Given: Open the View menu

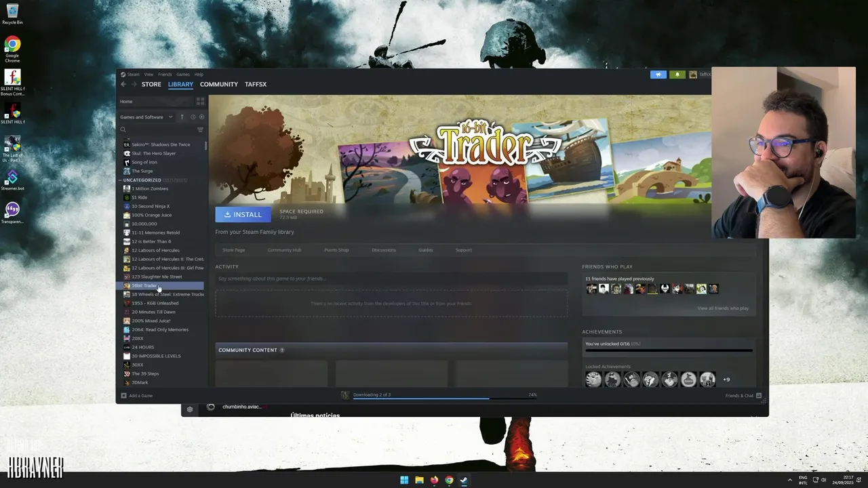Looking at the screenshot, I should pos(149,75).
